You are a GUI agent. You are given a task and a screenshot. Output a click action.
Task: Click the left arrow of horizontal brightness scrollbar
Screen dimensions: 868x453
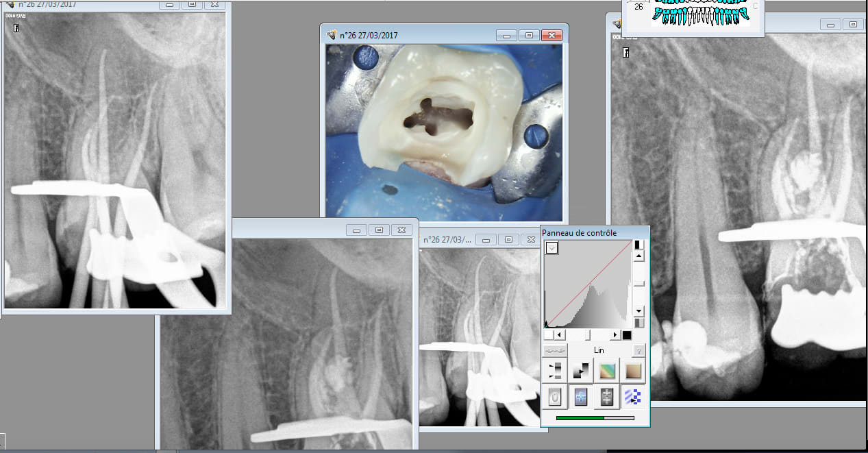(x=560, y=334)
